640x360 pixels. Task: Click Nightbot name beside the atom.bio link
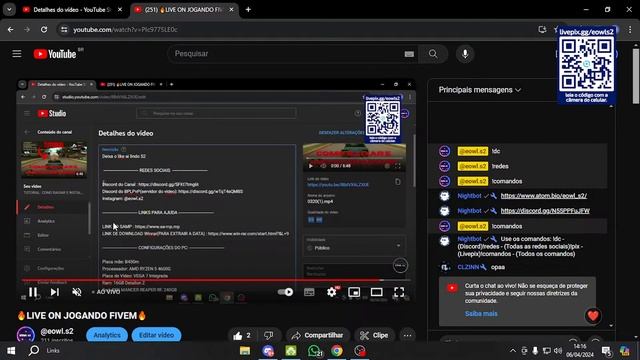click(469, 196)
